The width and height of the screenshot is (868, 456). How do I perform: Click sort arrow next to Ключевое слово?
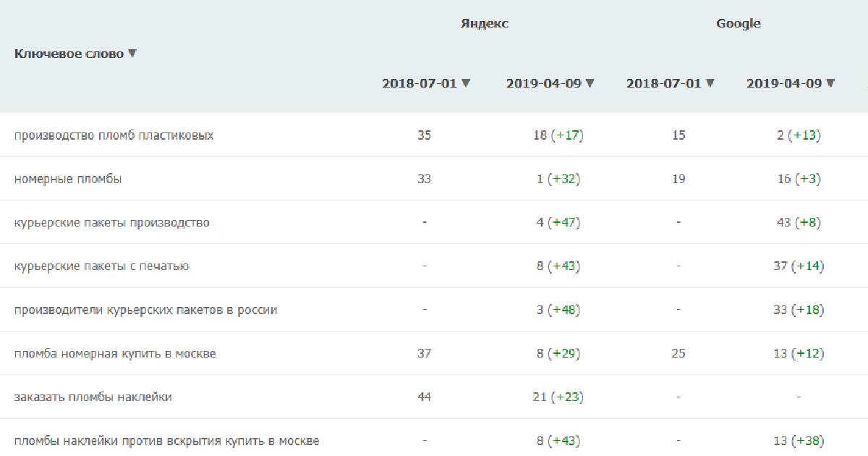coord(132,54)
